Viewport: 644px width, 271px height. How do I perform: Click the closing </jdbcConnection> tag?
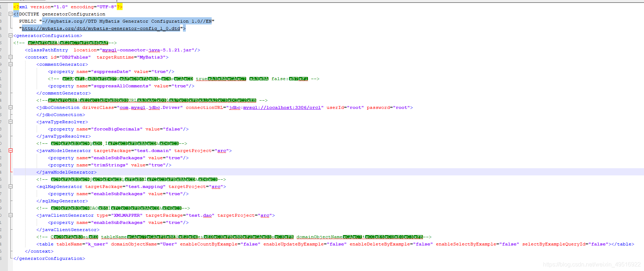click(61, 115)
